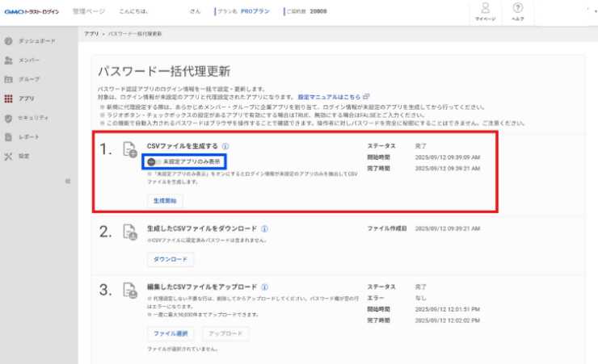Click the アプリ breadcrumb link
The image size is (598, 364).
click(x=91, y=34)
